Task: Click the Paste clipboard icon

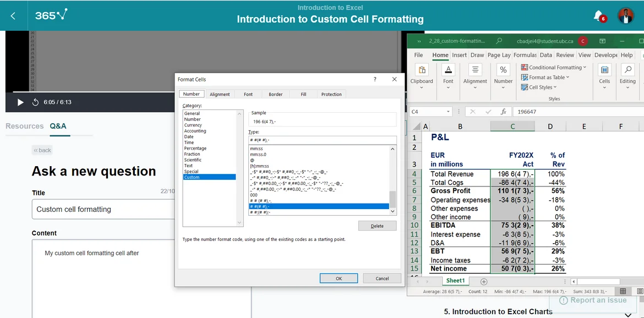Action: pyautogui.click(x=422, y=70)
